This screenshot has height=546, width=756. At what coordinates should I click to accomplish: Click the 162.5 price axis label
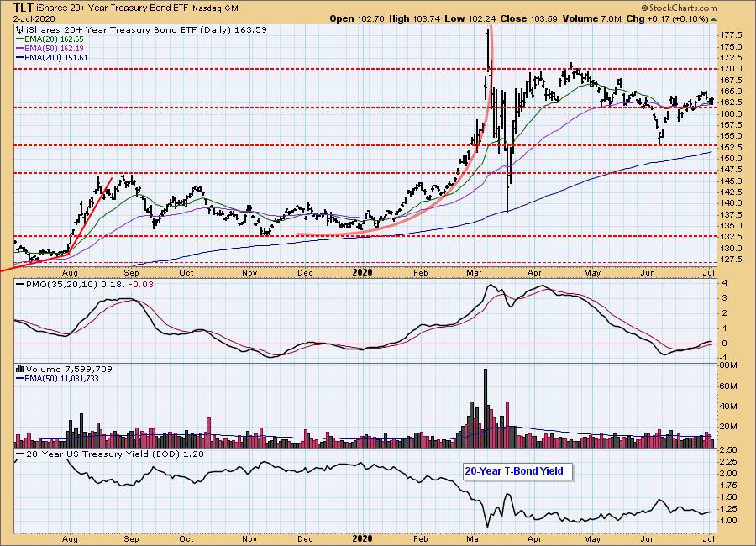pos(732,102)
